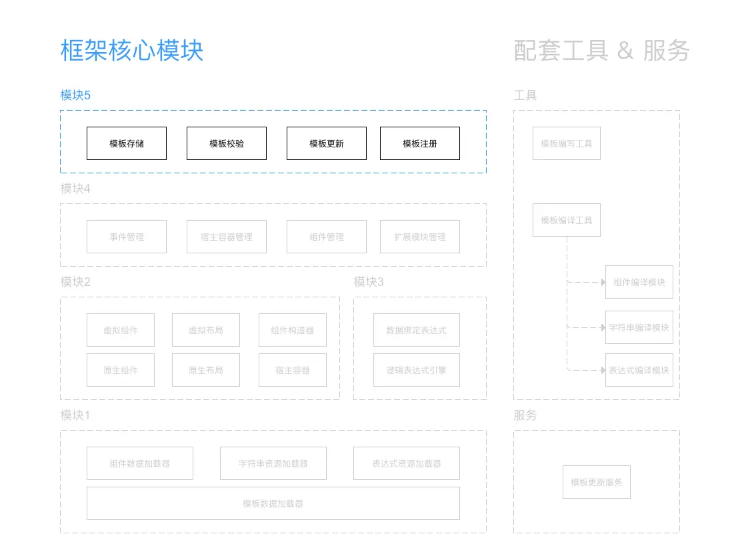This screenshot has width=740, height=560.
Task: Click the 模板更新服务 button under 服务
Action: point(596,482)
